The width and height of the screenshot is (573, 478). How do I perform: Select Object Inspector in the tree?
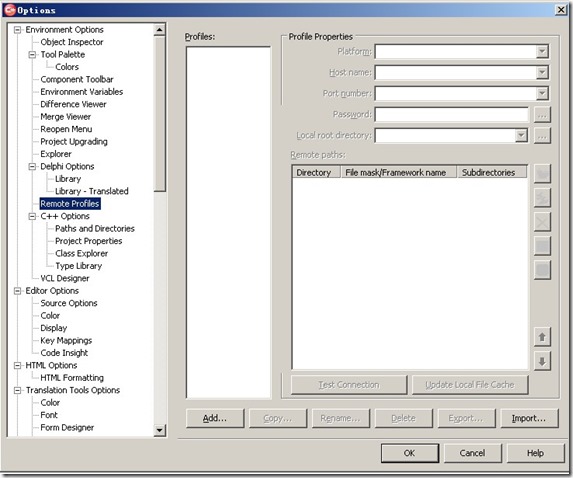72,42
